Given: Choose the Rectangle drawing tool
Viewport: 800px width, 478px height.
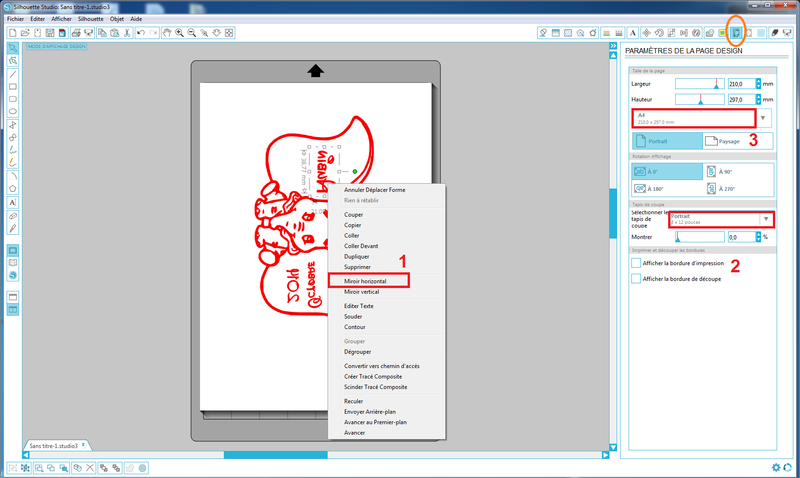Looking at the screenshot, I should [x=13, y=87].
